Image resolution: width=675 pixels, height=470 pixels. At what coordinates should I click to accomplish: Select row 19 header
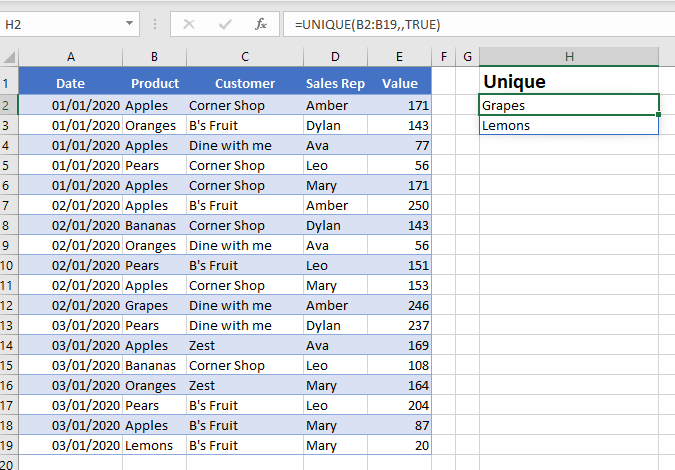pos(9,445)
